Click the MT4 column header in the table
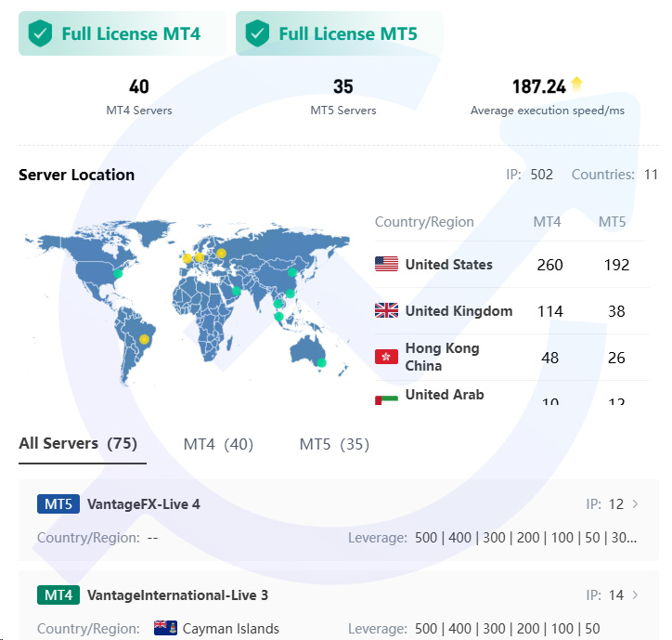Screen dimensions: 672x640 pyautogui.click(x=547, y=222)
